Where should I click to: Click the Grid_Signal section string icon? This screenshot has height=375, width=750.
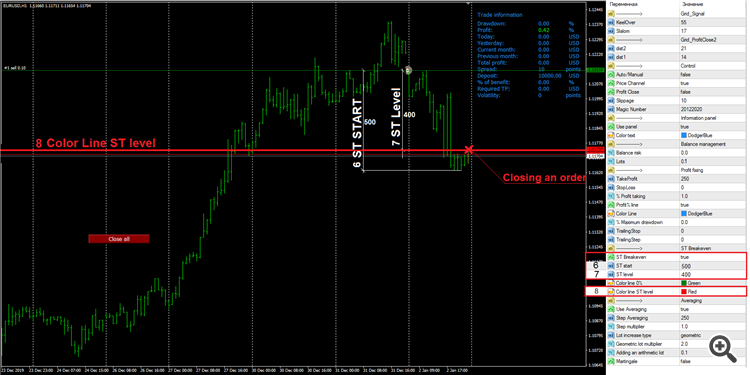coord(610,14)
